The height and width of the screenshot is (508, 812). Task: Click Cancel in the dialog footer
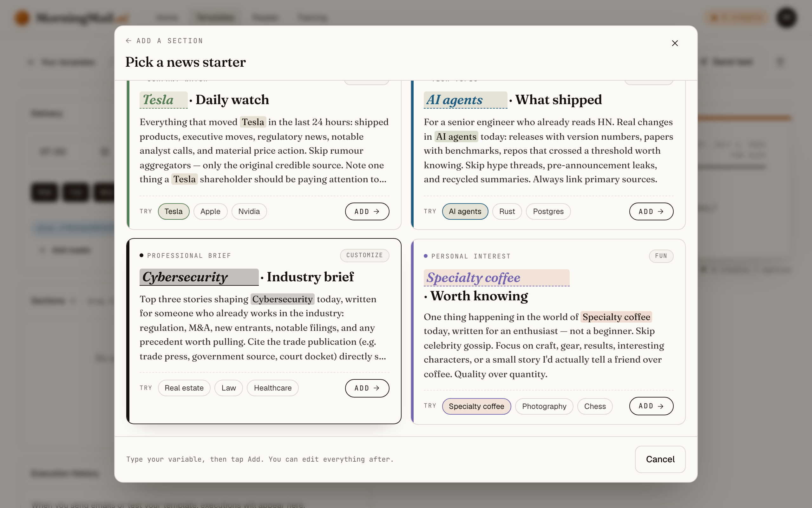tap(660, 459)
